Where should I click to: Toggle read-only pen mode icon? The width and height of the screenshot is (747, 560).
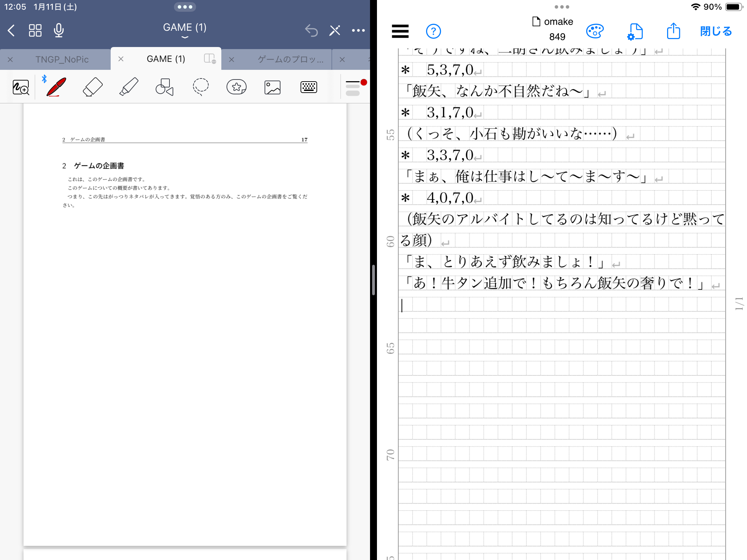(x=334, y=31)
